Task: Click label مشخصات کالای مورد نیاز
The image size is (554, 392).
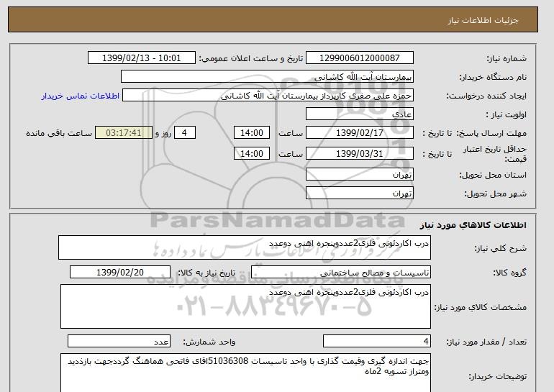Action: click(x=481, y=307)
